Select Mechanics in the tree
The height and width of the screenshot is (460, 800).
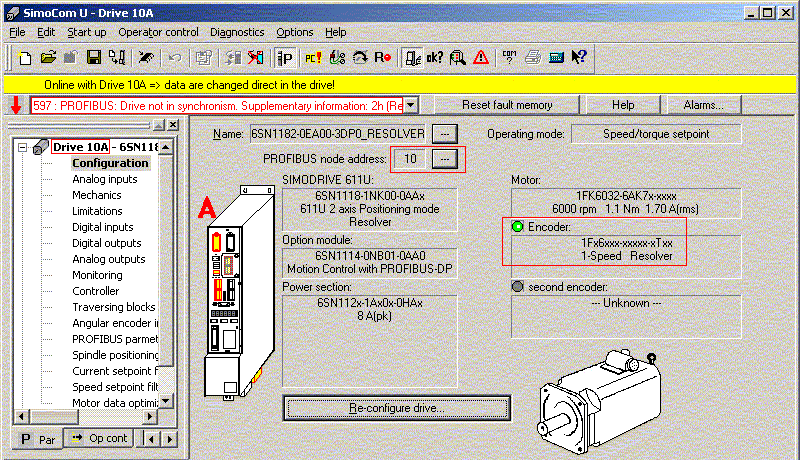click(96, 195)
